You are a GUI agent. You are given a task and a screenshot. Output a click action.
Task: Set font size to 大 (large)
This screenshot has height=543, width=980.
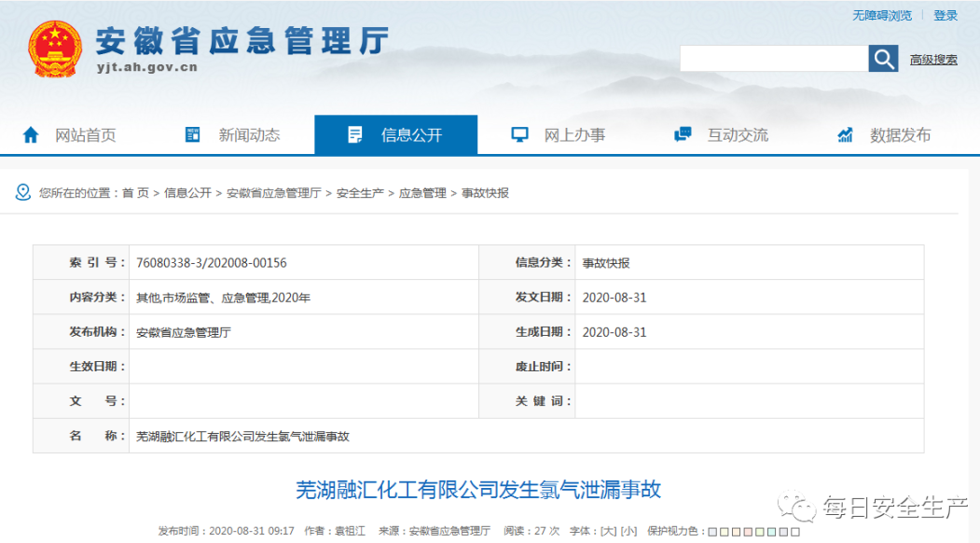pyautogui.click(x=609, y=531)
